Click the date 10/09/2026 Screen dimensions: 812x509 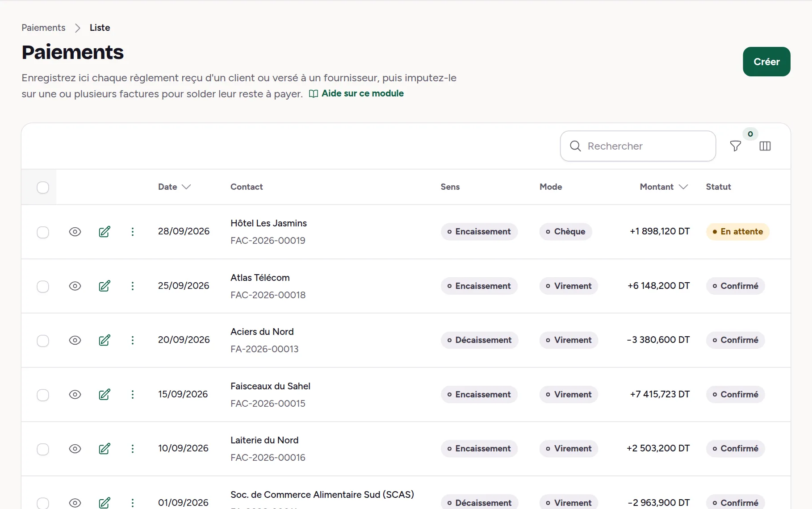click(x=183, y=448)
